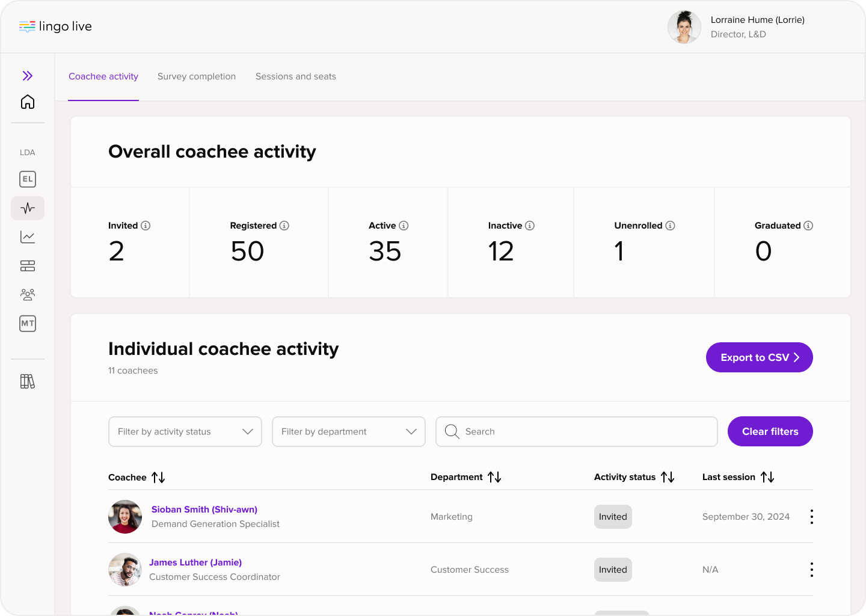Show info tooltip for Graduated
Screen dimensions: 866x616
pyautogui.click(x=808, y=226)
